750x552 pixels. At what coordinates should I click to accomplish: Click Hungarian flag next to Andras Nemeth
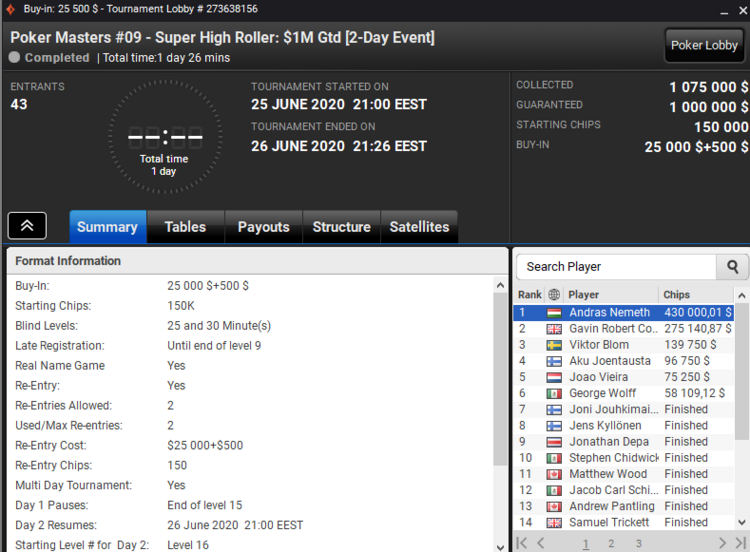click(554, 313)
